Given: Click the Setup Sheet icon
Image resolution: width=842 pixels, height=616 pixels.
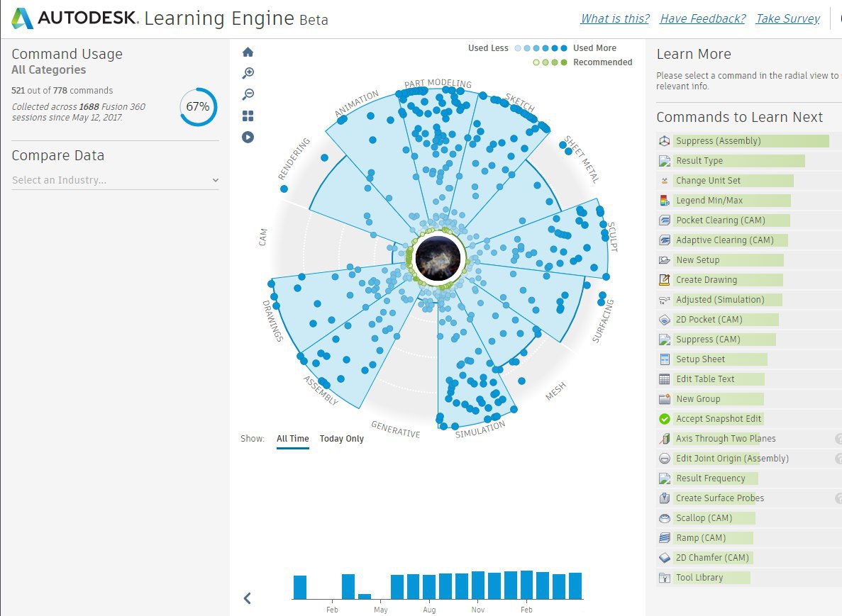Looking at the screenshot, I should coord(664,359).
